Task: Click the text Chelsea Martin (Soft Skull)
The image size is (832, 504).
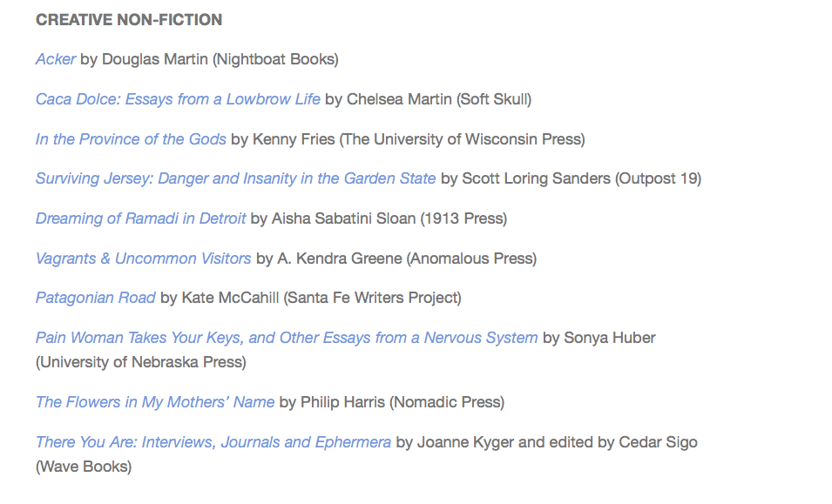Action: coord(439,99)
